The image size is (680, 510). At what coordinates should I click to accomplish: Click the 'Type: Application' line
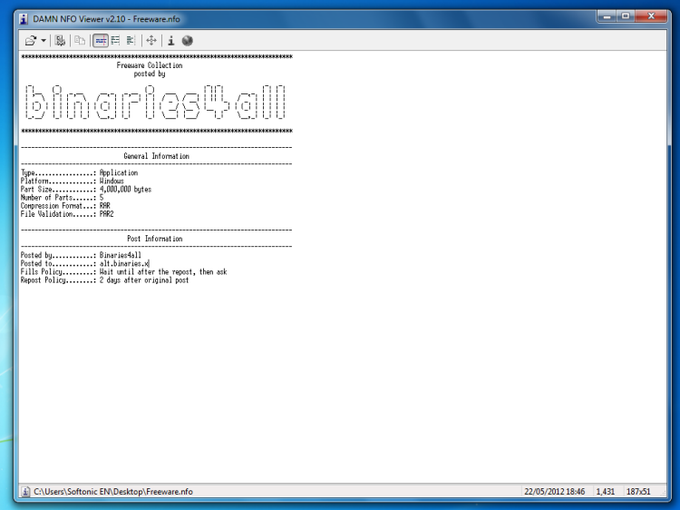pos(79,173)
